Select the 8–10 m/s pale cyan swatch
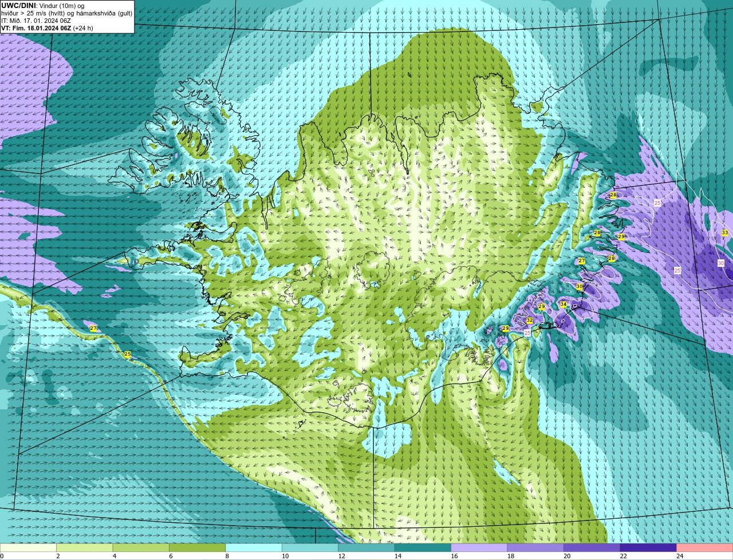733x560 pixels. pos(254,547)
